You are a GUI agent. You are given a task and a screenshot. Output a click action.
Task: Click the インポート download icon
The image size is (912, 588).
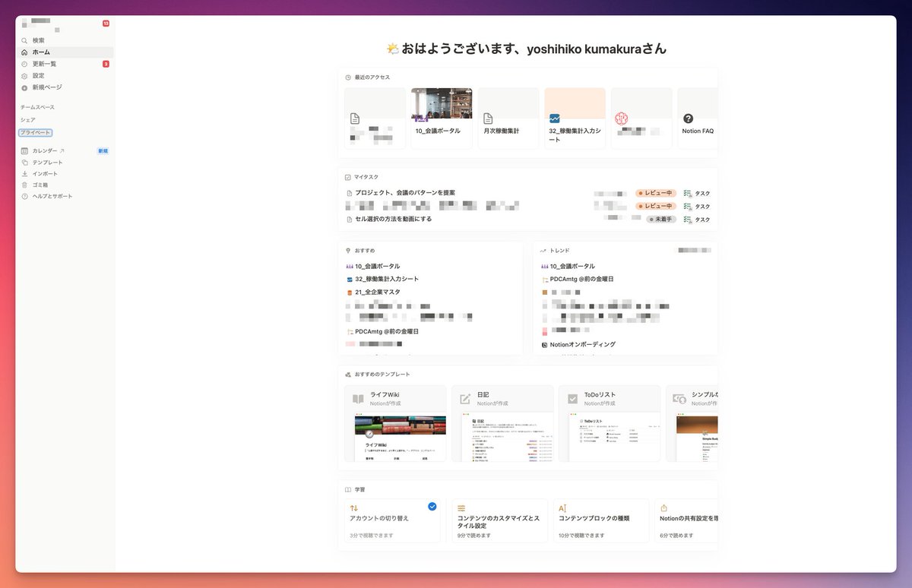24,174
